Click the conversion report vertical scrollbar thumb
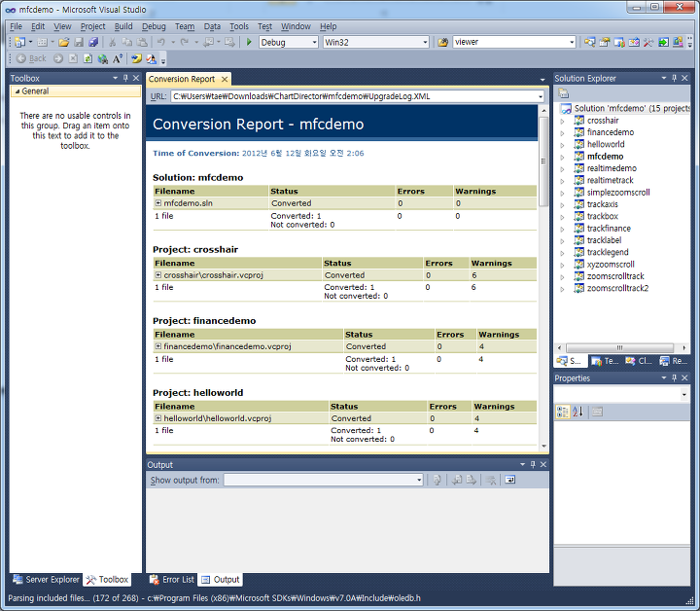This screenshot has height=611, width=700. (x=543, y=161)
